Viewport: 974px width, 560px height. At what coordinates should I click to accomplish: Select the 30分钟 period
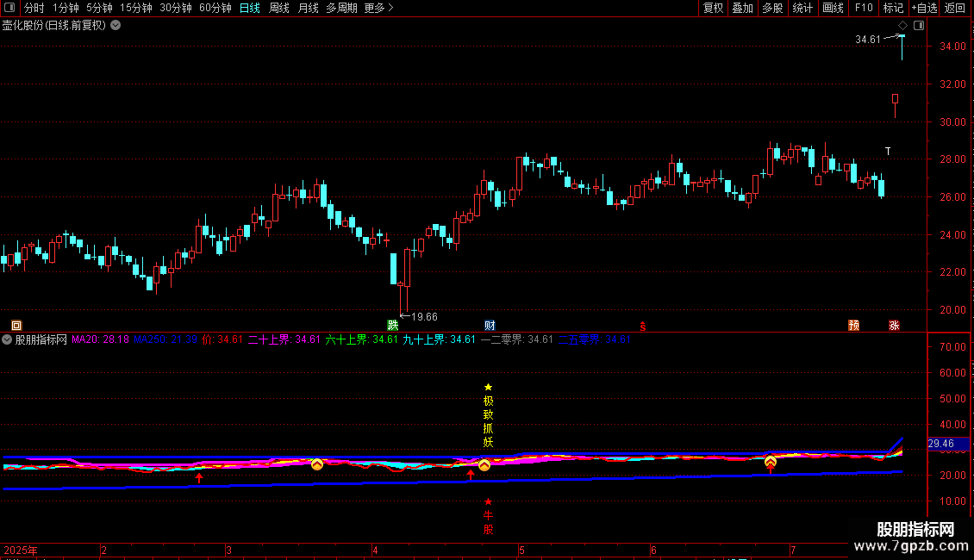[175, 8]
